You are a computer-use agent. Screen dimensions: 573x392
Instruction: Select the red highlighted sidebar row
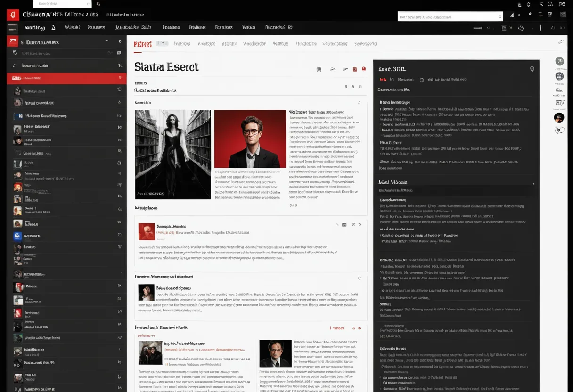click(66, 78)
